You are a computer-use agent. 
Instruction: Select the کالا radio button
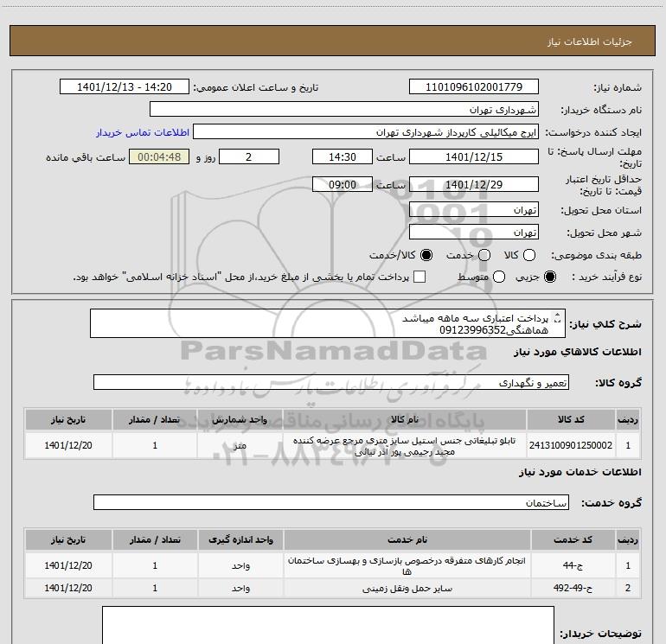tap(529, 255)
